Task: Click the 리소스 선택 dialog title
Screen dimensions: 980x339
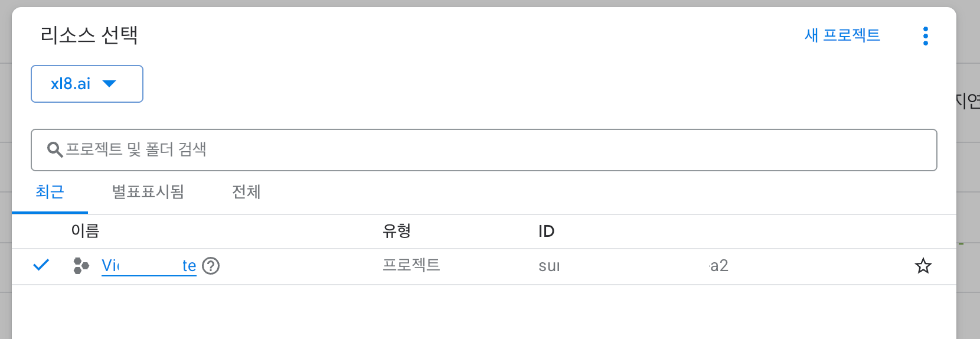Action: 89,35
